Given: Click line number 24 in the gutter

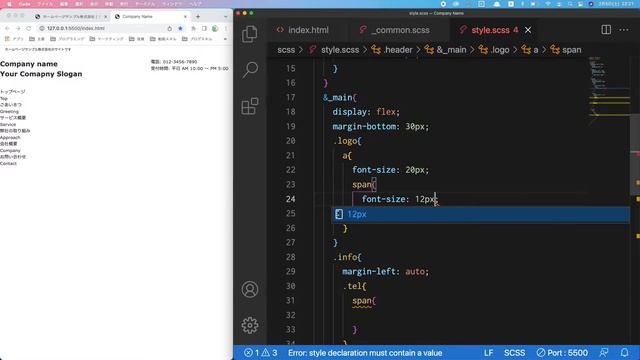Looking at the screenshot, I should [x=290, y=199].
